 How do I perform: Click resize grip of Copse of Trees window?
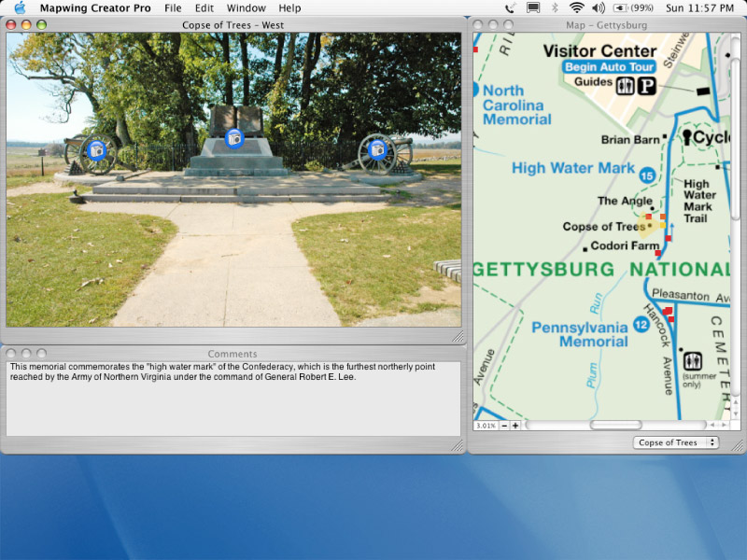pyautogui.click(x=458, y=337)
